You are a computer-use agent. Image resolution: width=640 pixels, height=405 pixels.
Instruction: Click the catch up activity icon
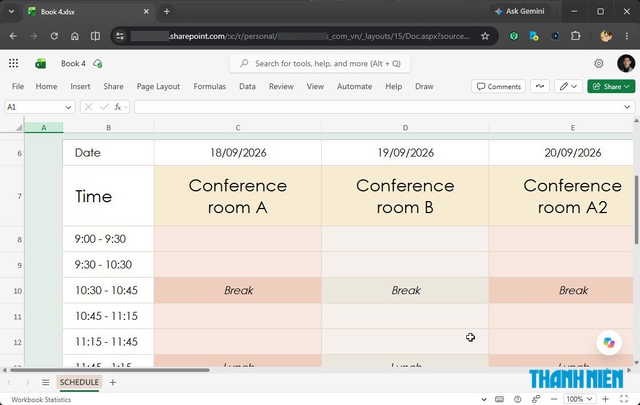pos(540,86)
